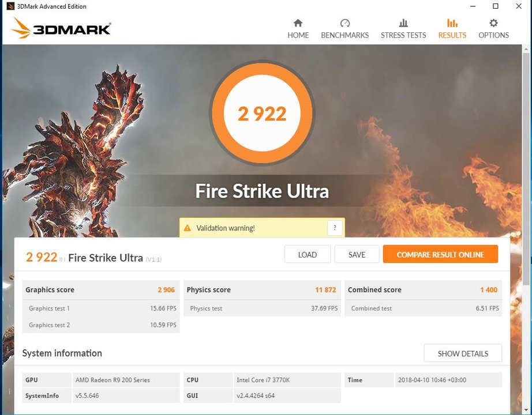Click the 3DMark title bar app icon
532x415 pixels.
coord(10,6)
